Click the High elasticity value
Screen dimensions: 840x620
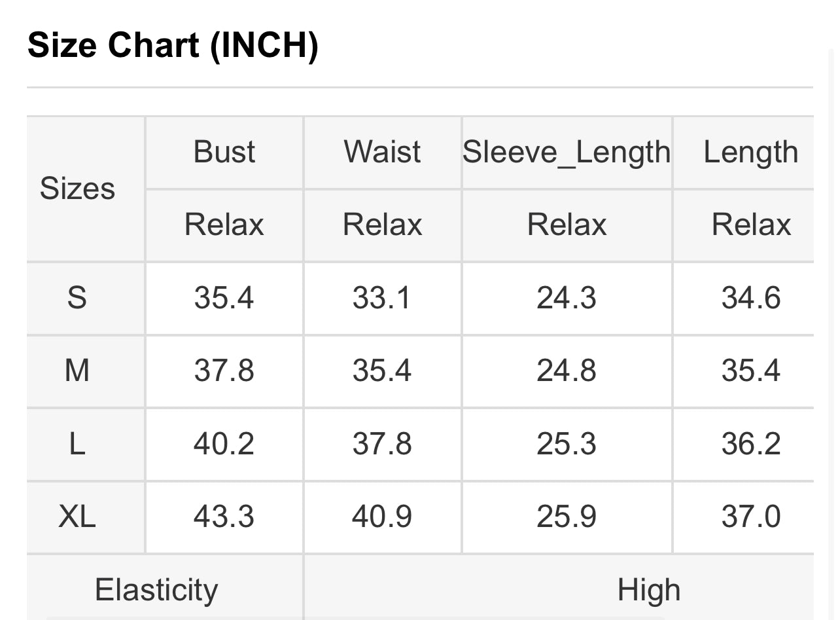tap(648, 589)
